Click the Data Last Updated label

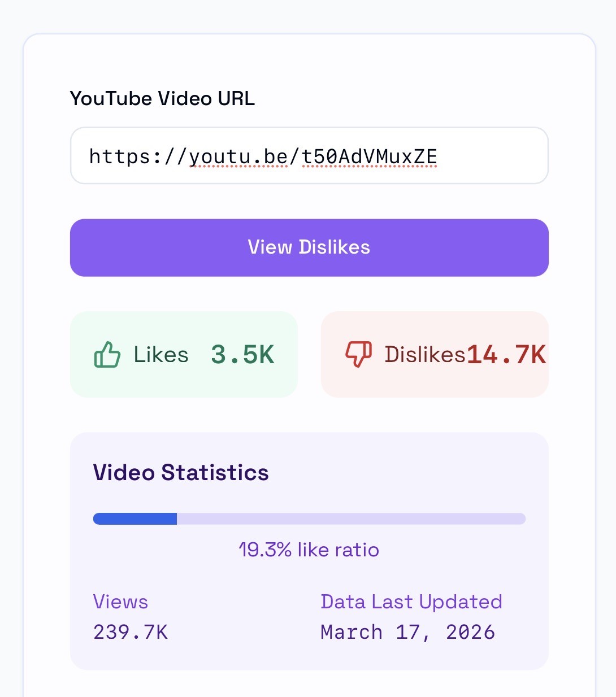coord(411,602)
